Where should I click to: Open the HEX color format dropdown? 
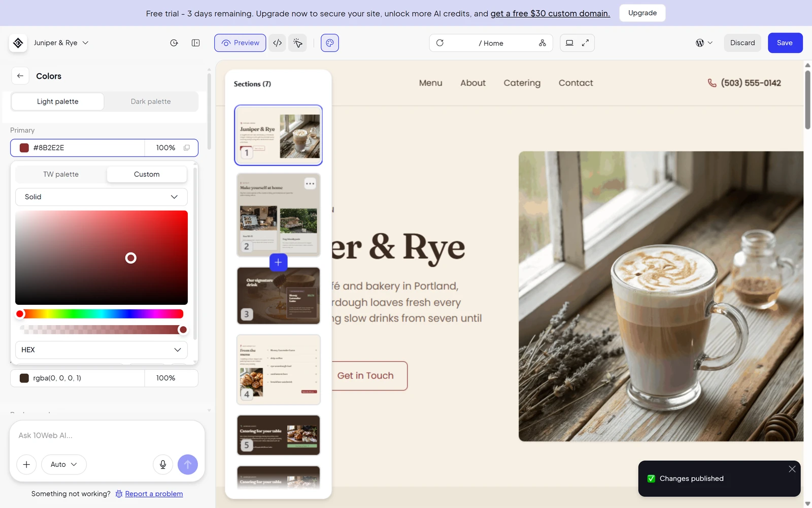pos(101,350)
